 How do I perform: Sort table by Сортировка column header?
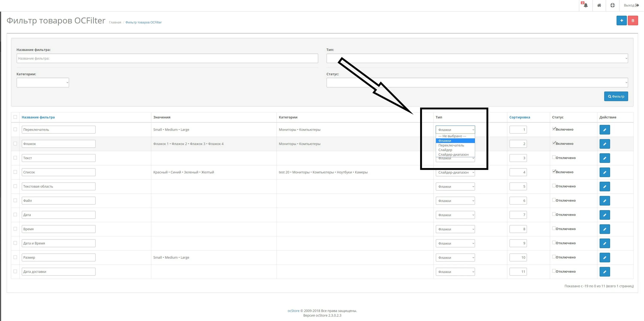click(x=519, y=117)
